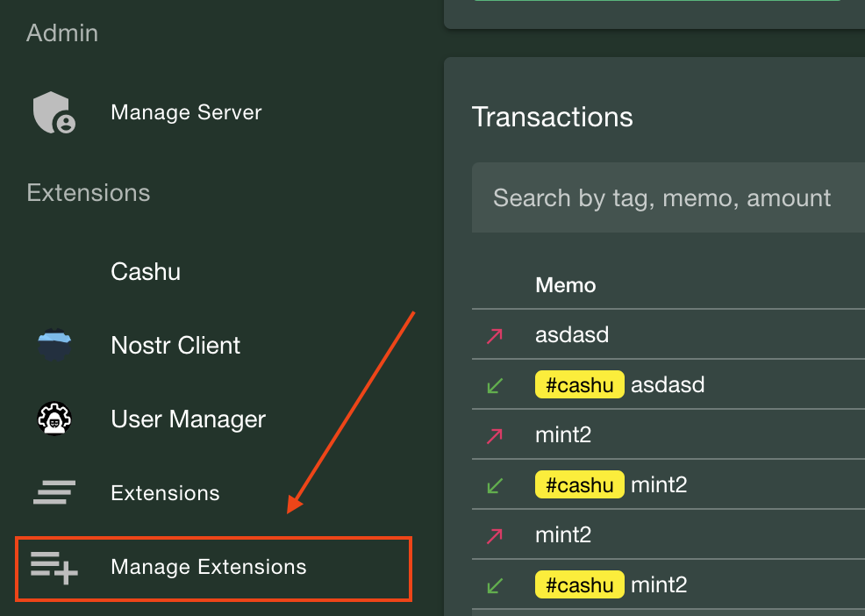The width and height of the screenshot is (865, 616).
Task: Open the Manage Server page
Action: click(x=186, y=113)
